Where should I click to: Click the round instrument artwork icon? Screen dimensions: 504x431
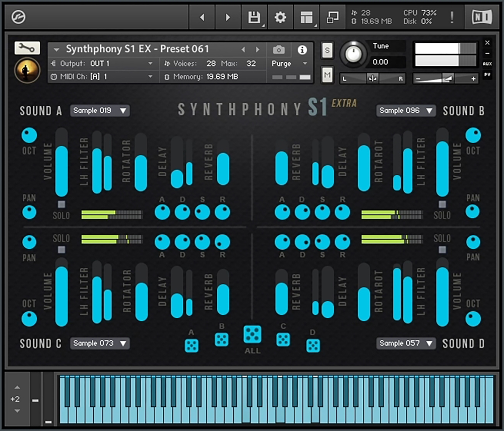(x=27, y=70)
